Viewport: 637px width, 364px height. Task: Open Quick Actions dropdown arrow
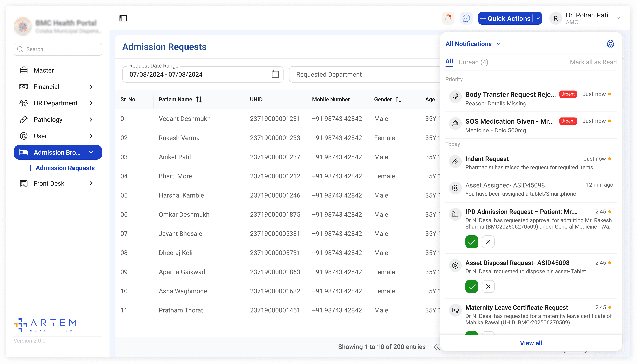tap(538, 18)
